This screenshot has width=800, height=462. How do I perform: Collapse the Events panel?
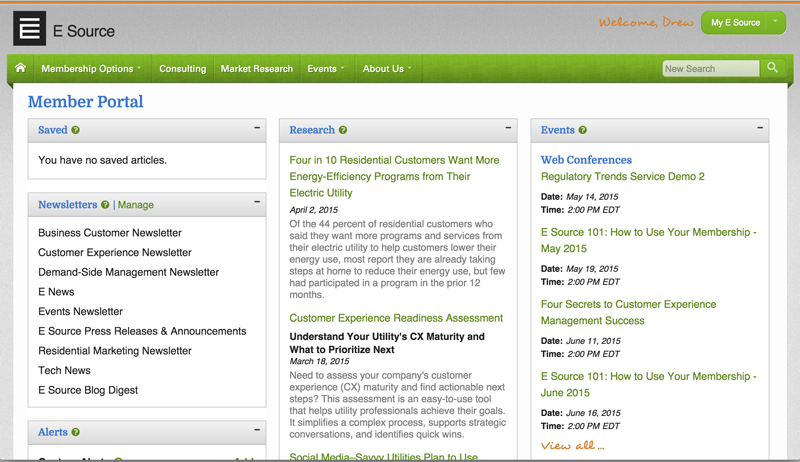[x=760, y=127]
